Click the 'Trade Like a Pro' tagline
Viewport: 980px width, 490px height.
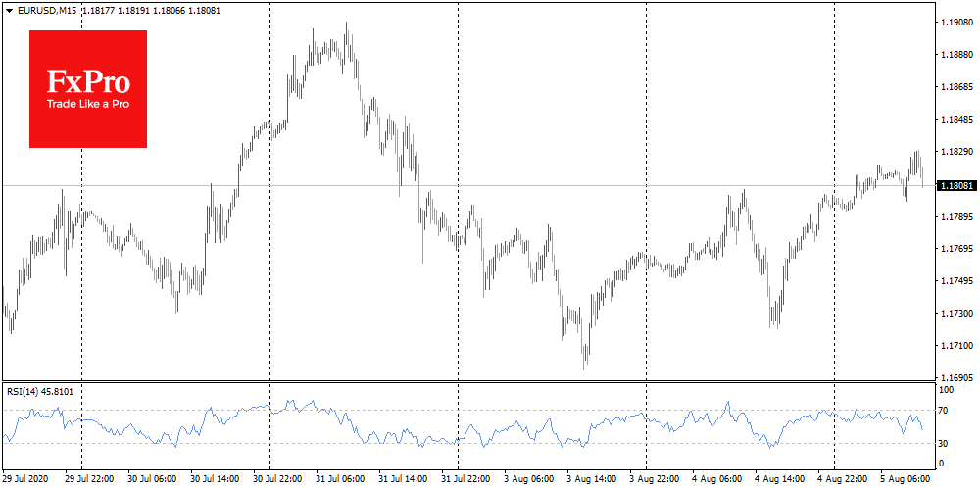point(88,105)
